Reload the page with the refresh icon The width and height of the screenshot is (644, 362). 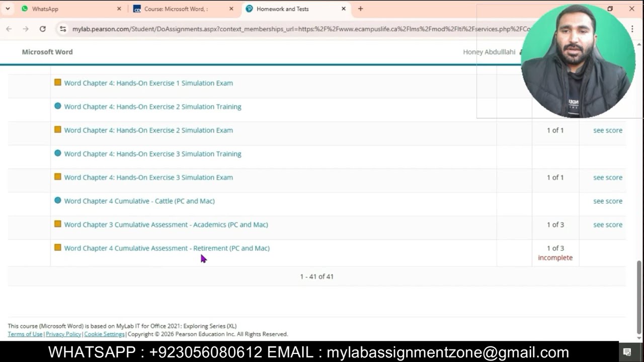pos(43,29)
